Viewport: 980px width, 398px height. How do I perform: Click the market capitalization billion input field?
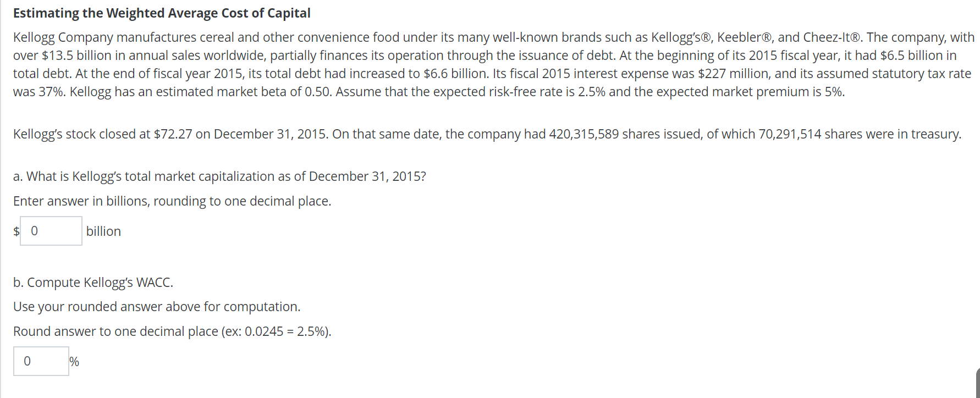click(51, 231)
